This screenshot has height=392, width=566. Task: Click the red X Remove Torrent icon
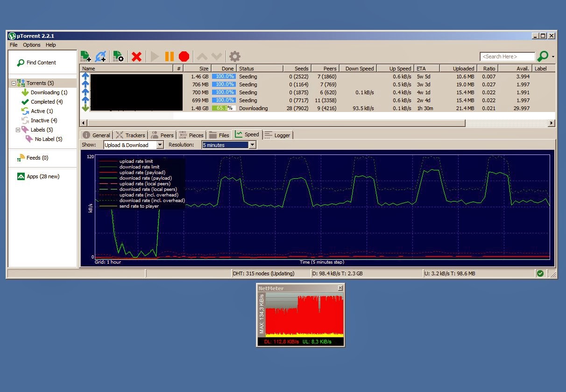click(136, 57)
